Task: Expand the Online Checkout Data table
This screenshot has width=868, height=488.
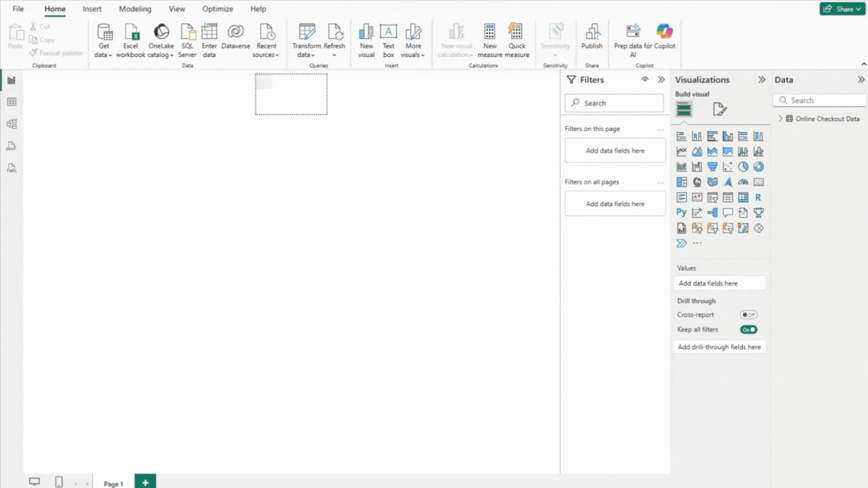Action: pyautogui.click(x=781, y=118)
